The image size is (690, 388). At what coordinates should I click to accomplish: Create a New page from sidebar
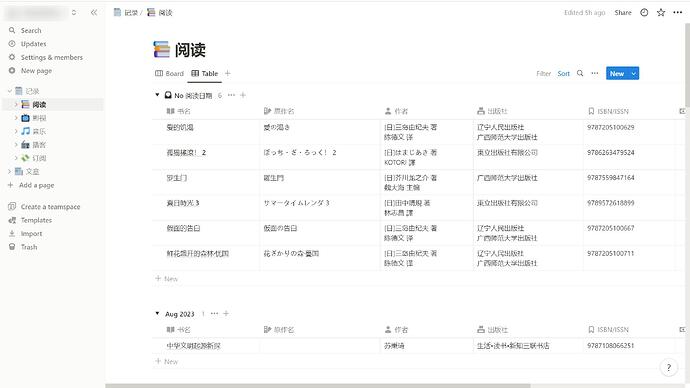pyautogui.click(x=36, y=70)
